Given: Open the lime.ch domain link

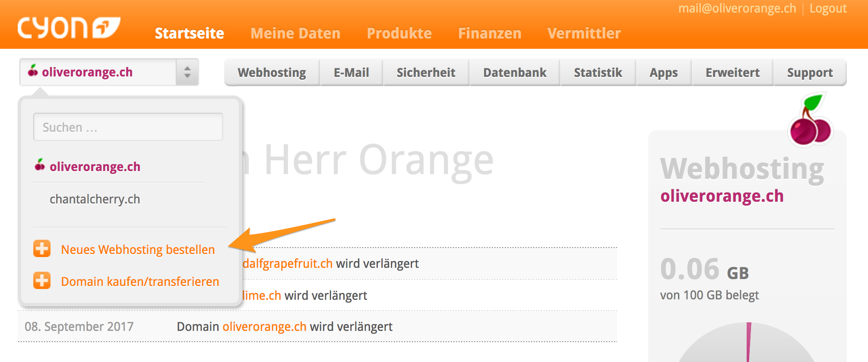Looking at the screenshot, I should click(x=262, y=295).
